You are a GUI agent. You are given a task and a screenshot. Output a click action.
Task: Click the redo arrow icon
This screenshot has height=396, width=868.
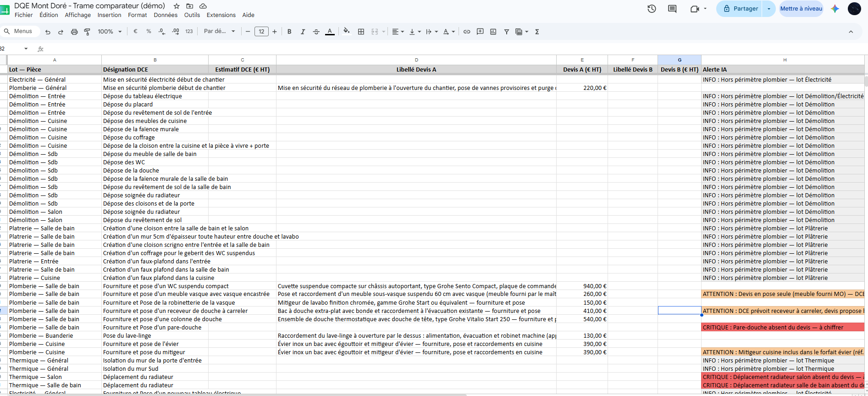point(61,32)
